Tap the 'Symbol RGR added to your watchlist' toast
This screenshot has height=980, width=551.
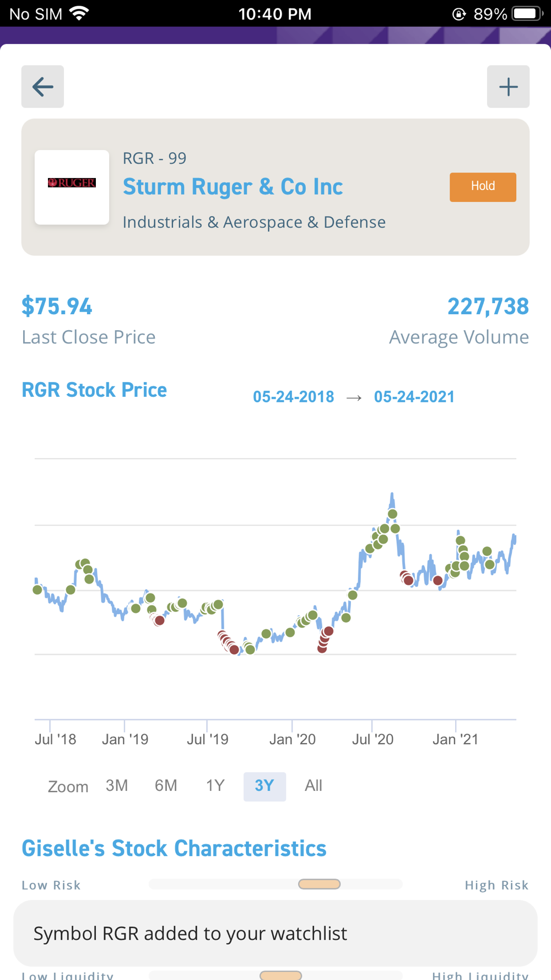click(x=275, y=933)
